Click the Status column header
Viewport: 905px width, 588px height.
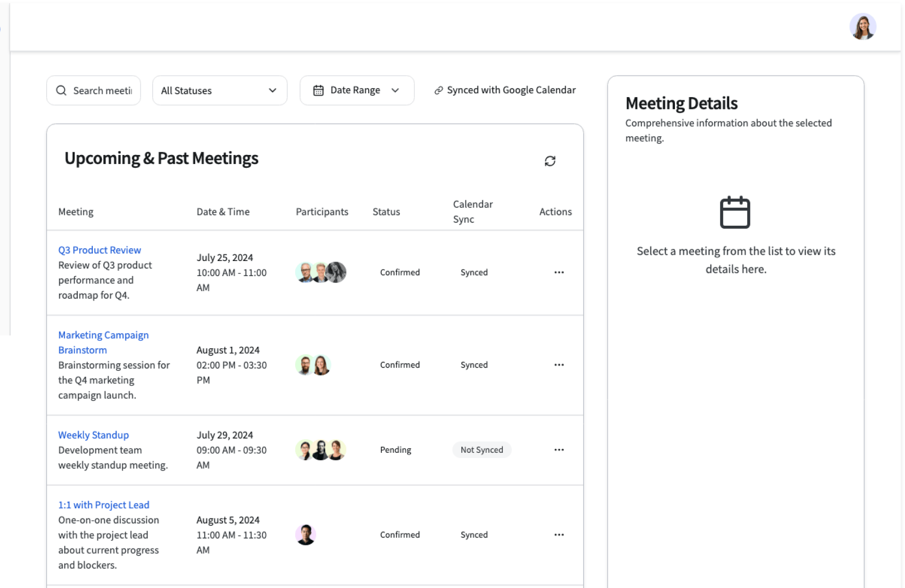[386, 212]
